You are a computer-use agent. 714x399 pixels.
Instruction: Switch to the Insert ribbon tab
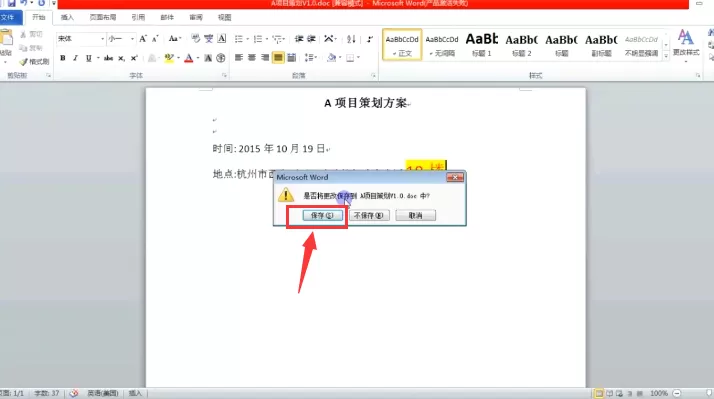(x=67, y=17)
